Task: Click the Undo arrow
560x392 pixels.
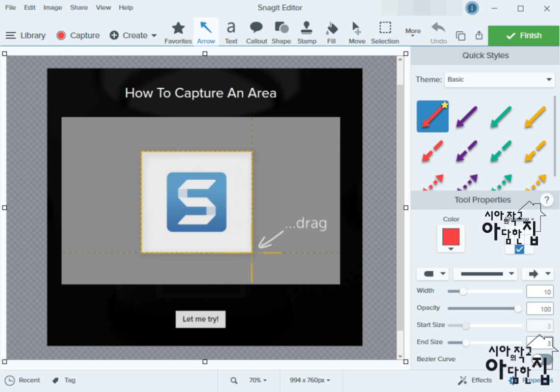Action: click(438, 33)
